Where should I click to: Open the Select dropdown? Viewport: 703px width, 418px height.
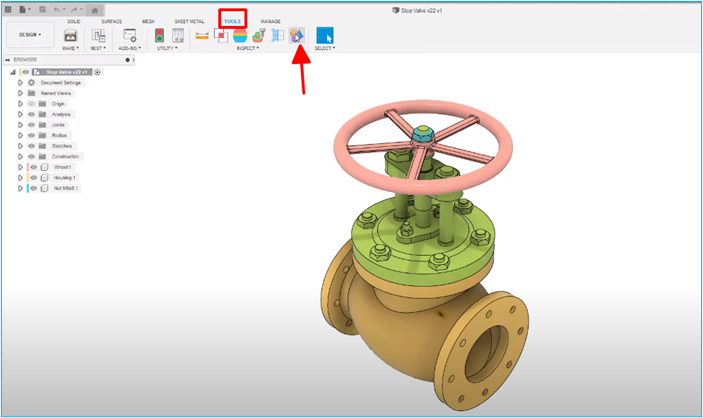click(x=325, y=48)
